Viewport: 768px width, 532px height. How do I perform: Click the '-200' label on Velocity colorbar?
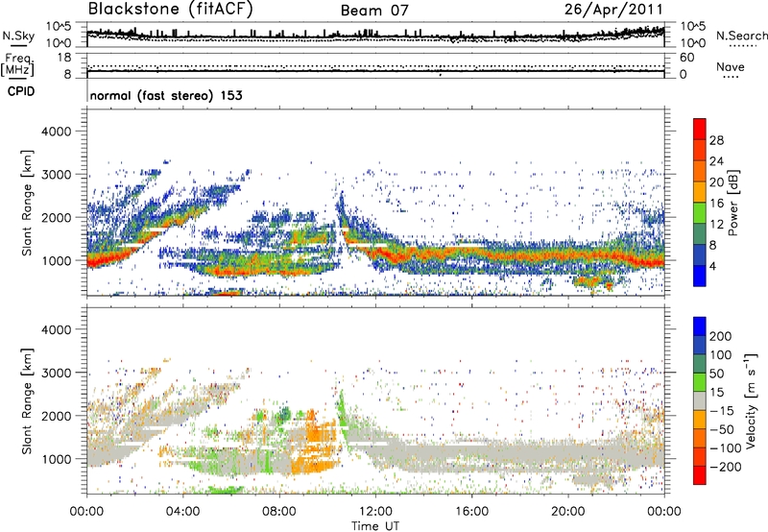pos(726,467)
